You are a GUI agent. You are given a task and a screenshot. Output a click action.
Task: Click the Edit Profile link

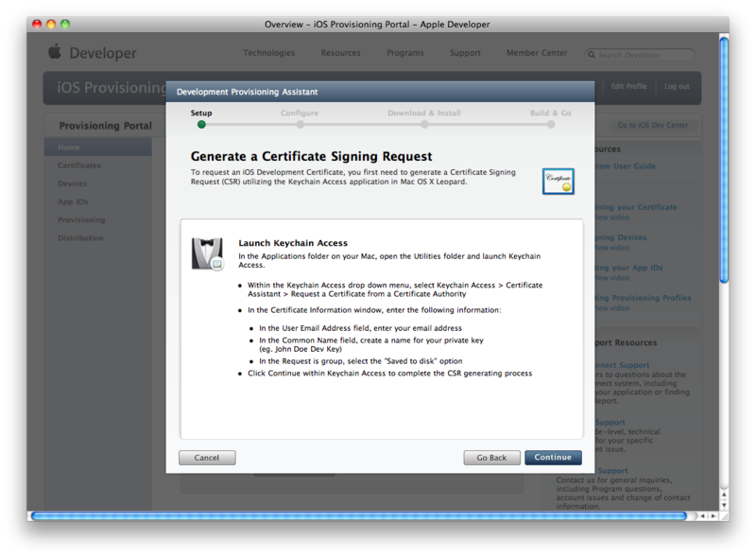(628, 86)
